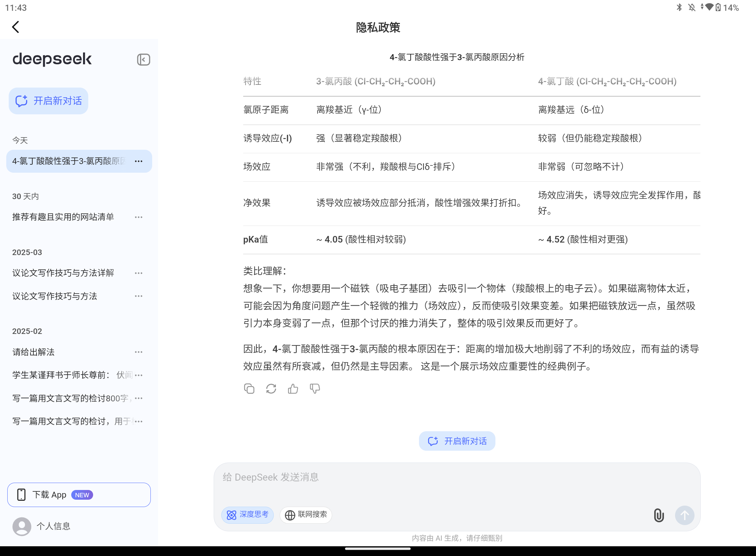756x556 pixels.
Task: Click the 下载 App button
Action: tap(79, 495)
